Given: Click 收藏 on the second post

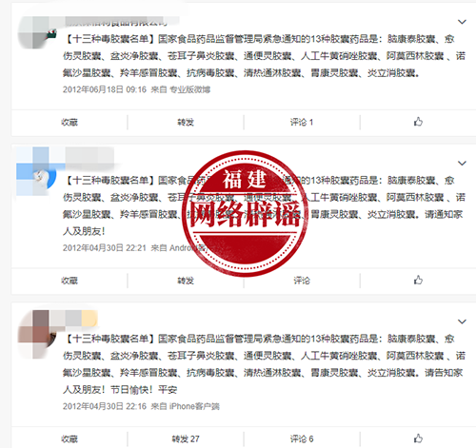Looking at the screenshot, I should [x=69, y=281].
